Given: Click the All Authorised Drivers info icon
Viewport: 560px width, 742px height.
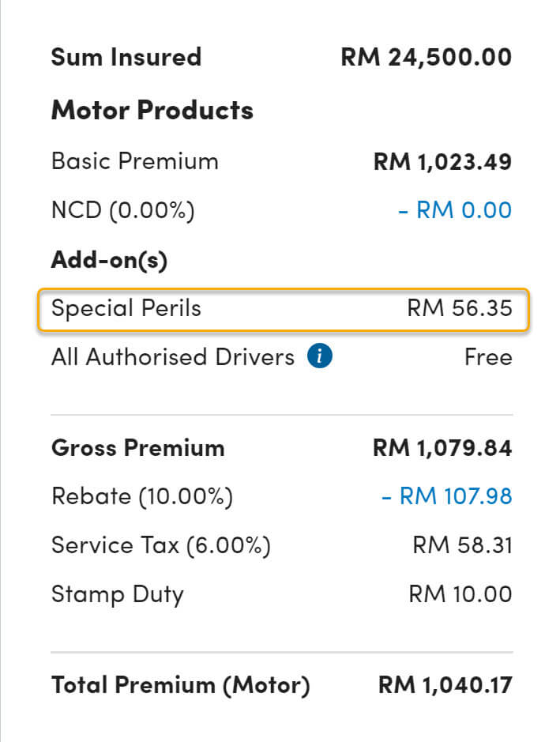Looking at the screenshot, I should (320, 356).
